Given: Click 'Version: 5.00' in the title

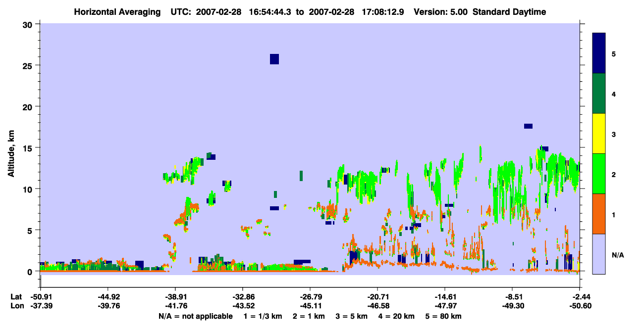Looking at the screenshot, I should tap(440, 12).
